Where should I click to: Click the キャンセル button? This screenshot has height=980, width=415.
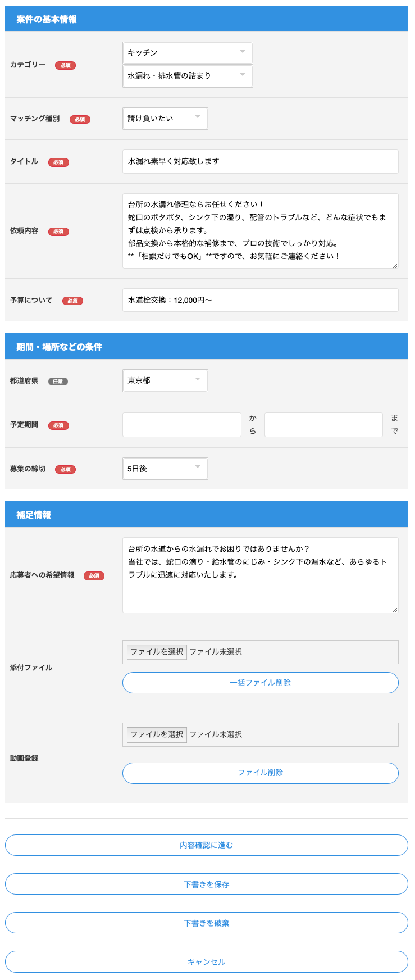pyautogui.click(x=207, y=961)
